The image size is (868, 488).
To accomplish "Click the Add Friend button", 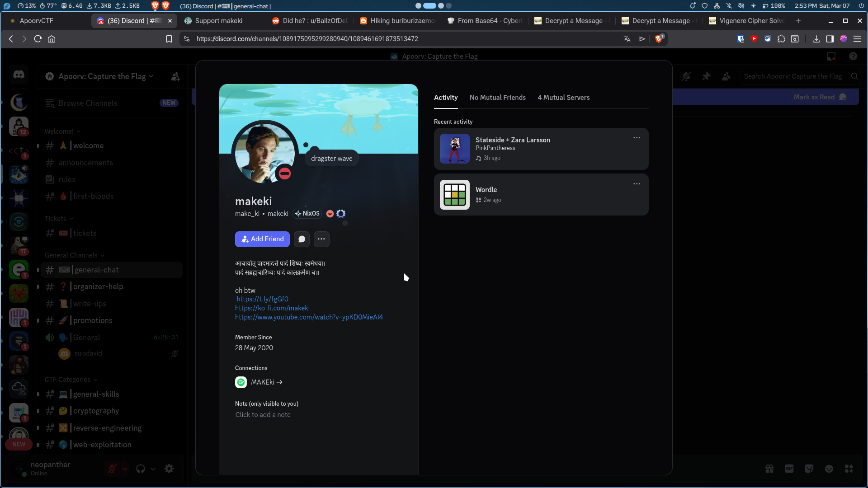I will point(262,239).
